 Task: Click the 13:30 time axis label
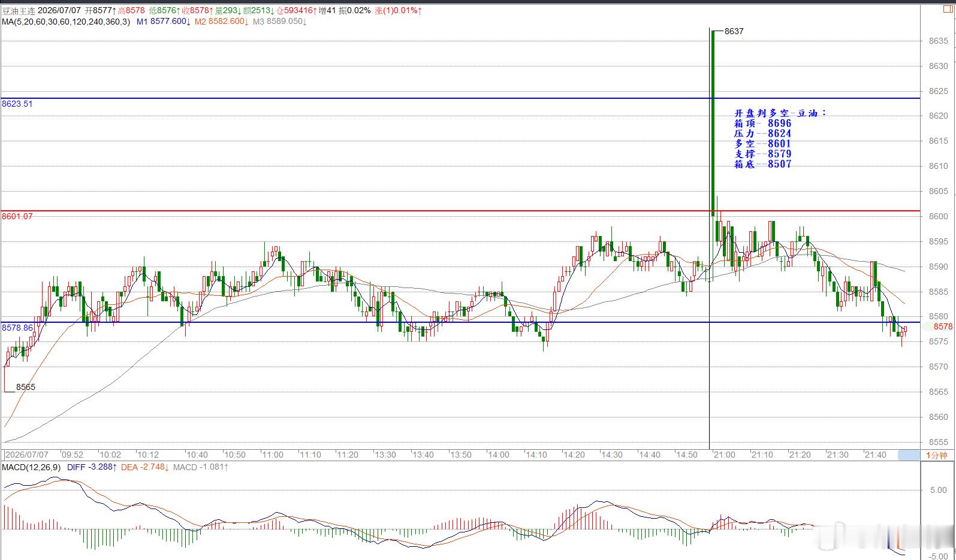[385, 455]
